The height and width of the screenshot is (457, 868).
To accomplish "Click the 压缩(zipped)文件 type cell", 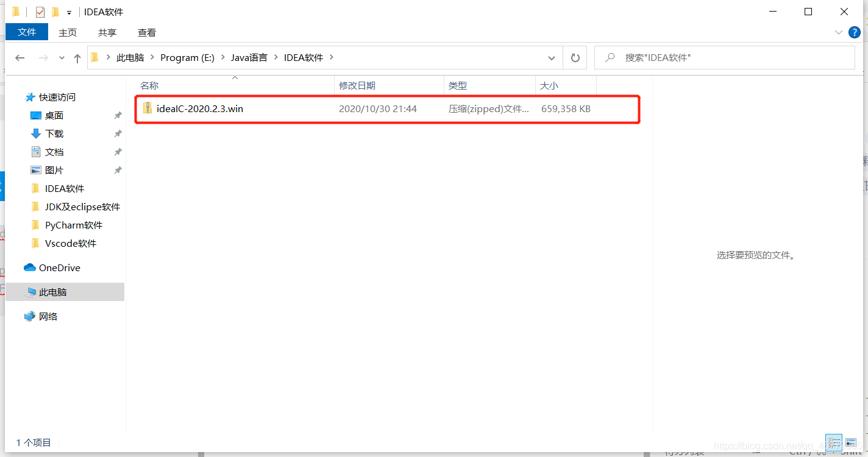I will point(489,109).
